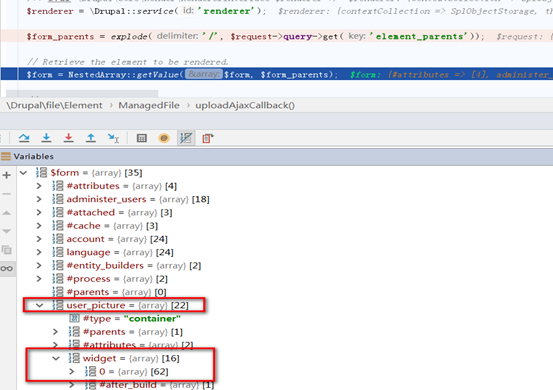Viewport: 553px width, 390px height.
Task: Click the gutter beside the highlighted line
Action: pyautogui.click(x=9, y=74)
